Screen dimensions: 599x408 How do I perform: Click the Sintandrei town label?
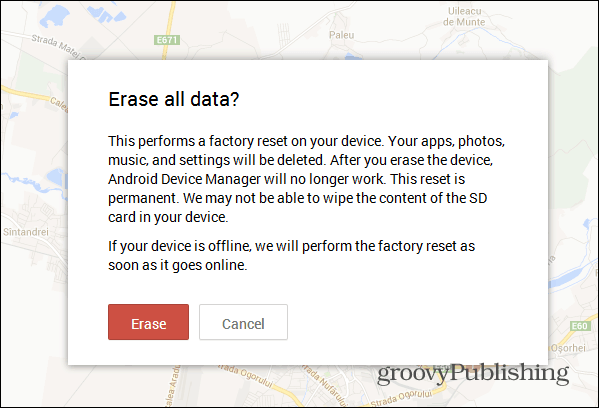26,232
